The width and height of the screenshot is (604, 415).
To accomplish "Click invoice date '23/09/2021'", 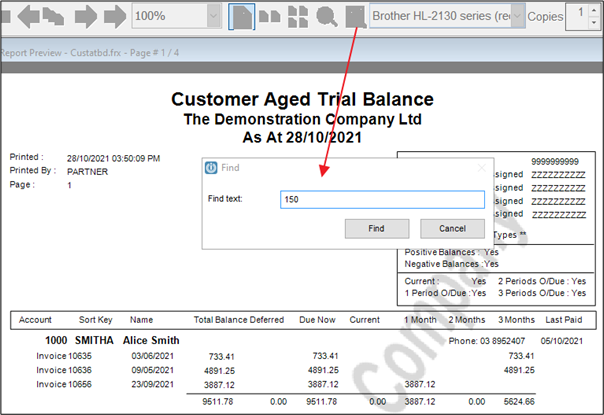I will coord(153,385).
